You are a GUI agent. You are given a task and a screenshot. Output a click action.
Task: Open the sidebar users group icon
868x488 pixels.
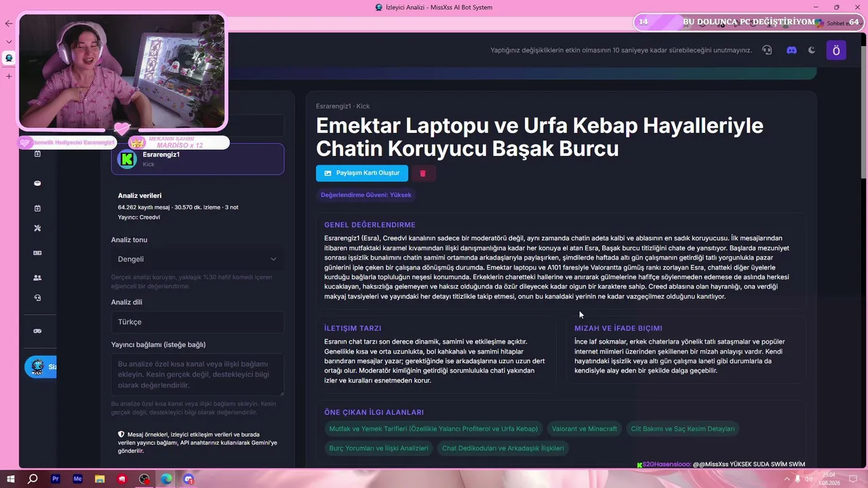tap(37, 277)
